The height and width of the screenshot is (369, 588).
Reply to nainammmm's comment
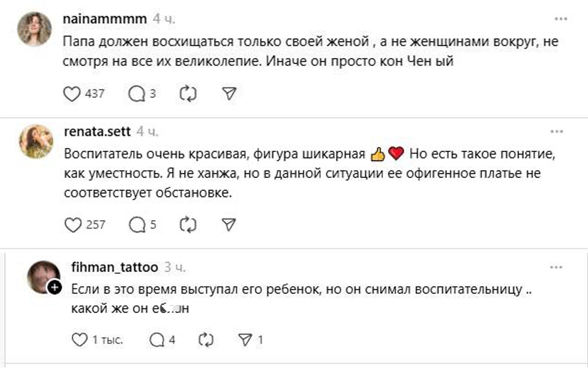137,94
